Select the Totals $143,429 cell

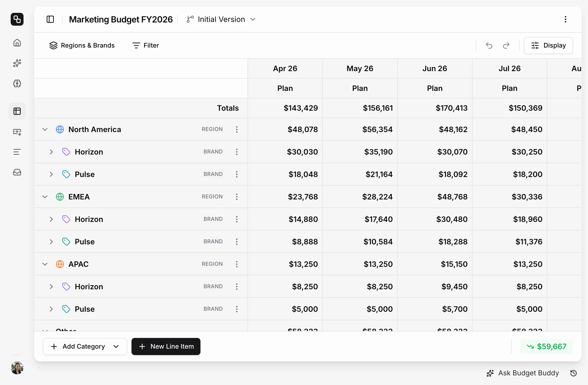click(x=285, y=108)
